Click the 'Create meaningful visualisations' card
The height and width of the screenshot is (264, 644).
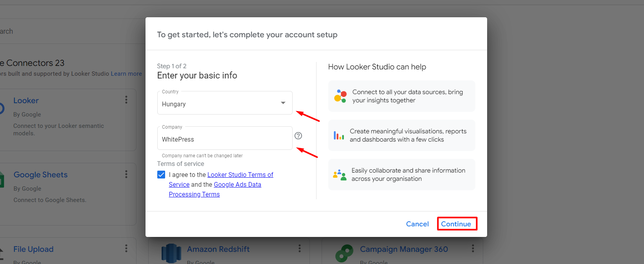[x=402, y=135]
